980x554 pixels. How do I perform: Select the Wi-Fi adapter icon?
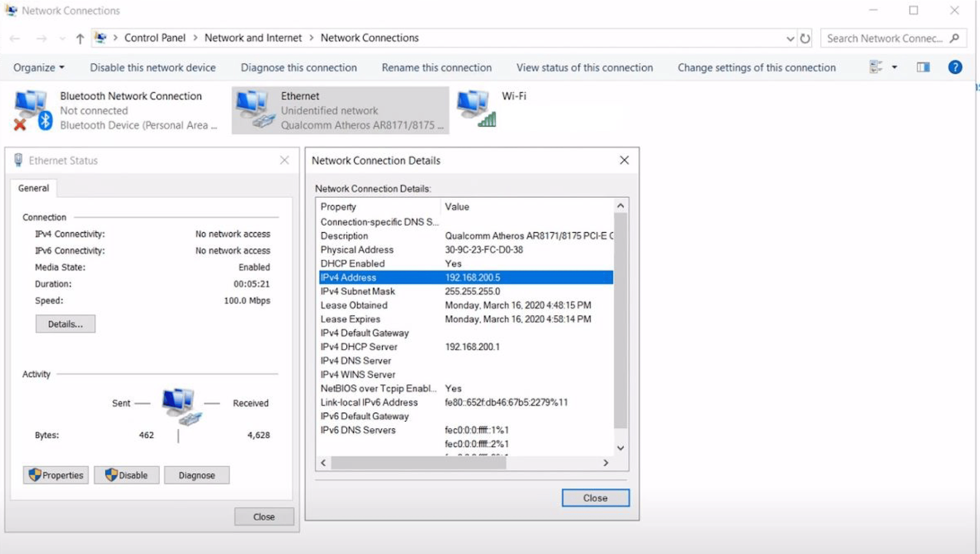tap(476, 109)
